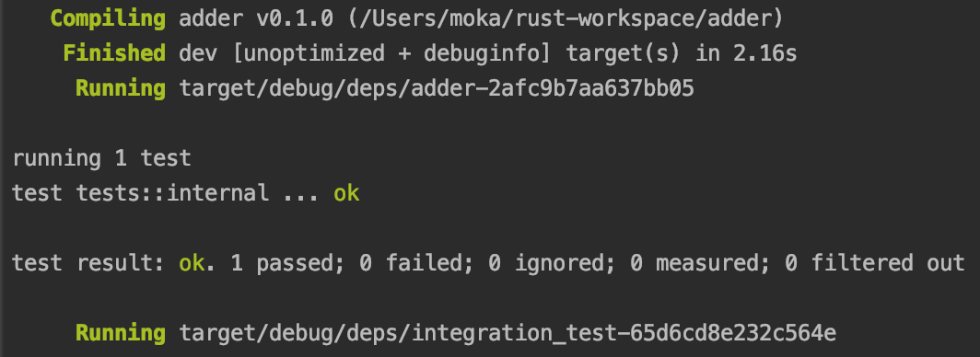The height and width of the screenshot is (357, 980).
Task: Click the second Running label at bottom
Action: [120, 333]
